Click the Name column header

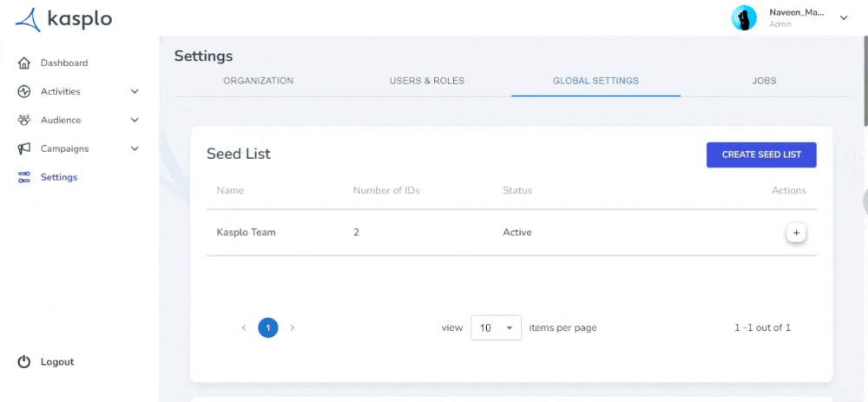[x=230, y=190]
